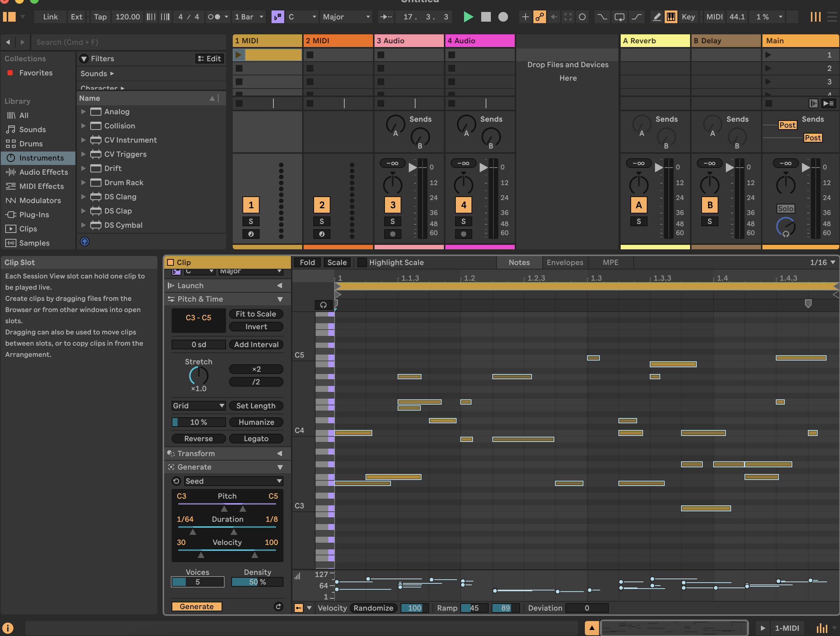Open the Seed generator dropdown

coord(233,481)
